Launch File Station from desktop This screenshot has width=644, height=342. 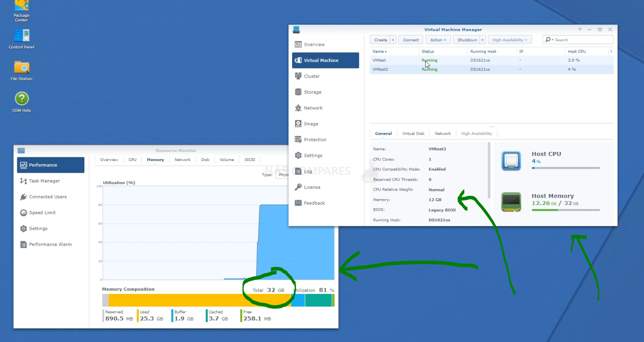click(21, 71)
